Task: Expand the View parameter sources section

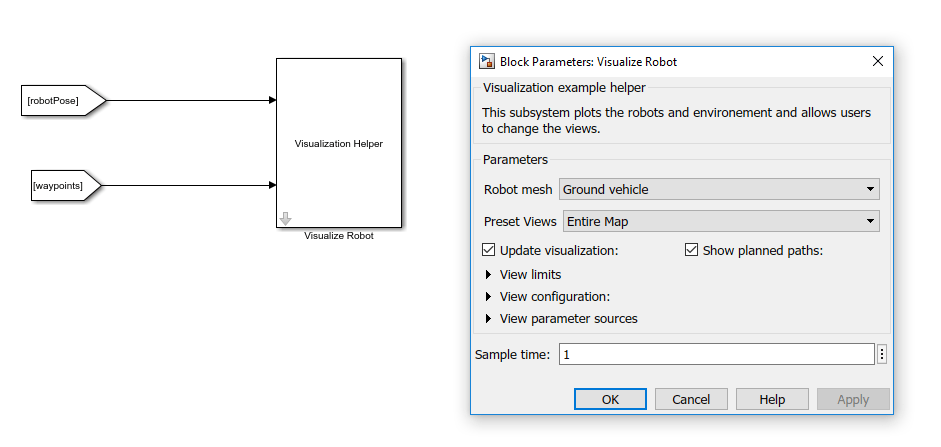Action: 489,319
